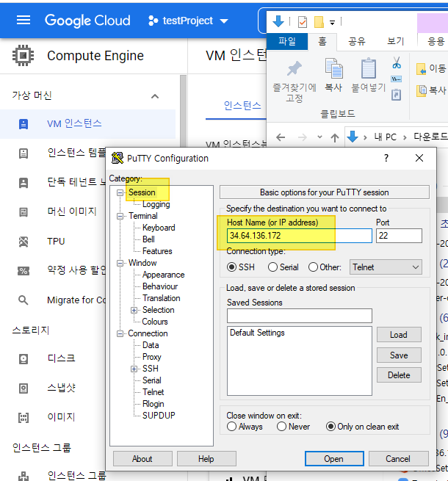Click the copy path icon in Explorer ribbon
Screen dimensions: 448x481
pos(396,79)
